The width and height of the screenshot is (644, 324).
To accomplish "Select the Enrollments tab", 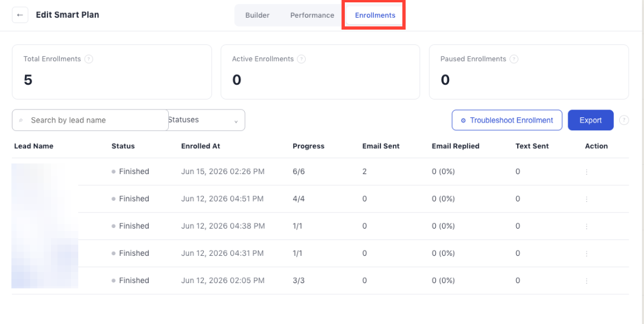I will (375, 15).
